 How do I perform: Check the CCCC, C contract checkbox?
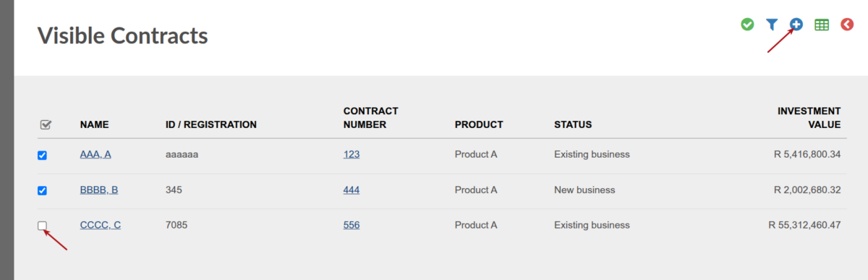tap(42, 226)
